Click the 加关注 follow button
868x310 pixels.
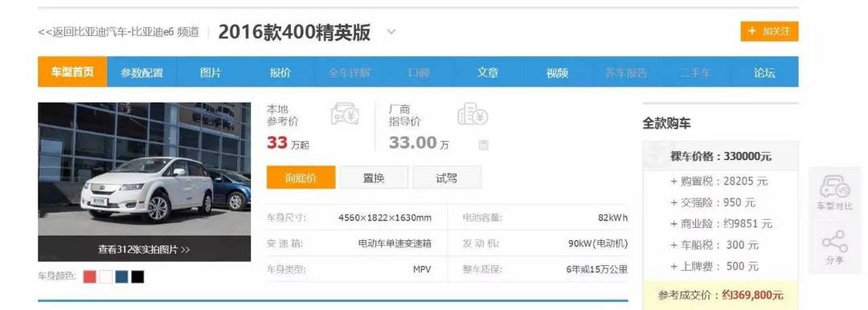pyautogui.click(x=769, y=31)
